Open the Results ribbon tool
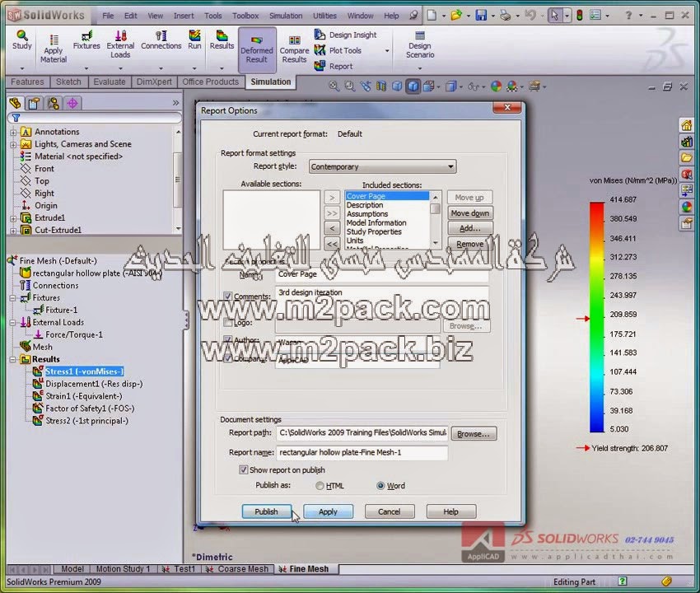The width and height of the screenshot is (700, 593). pyautogui.click(x=222, y=40)
